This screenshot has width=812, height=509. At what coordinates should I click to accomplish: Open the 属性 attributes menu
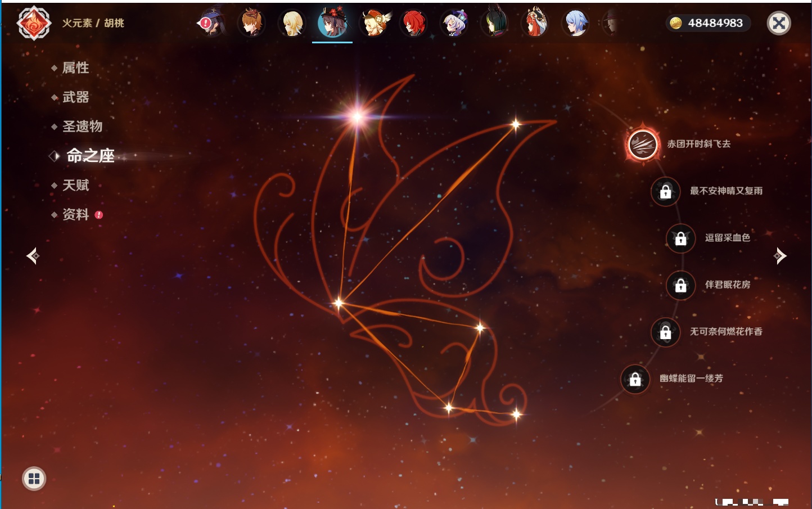[x=75, y=68]
